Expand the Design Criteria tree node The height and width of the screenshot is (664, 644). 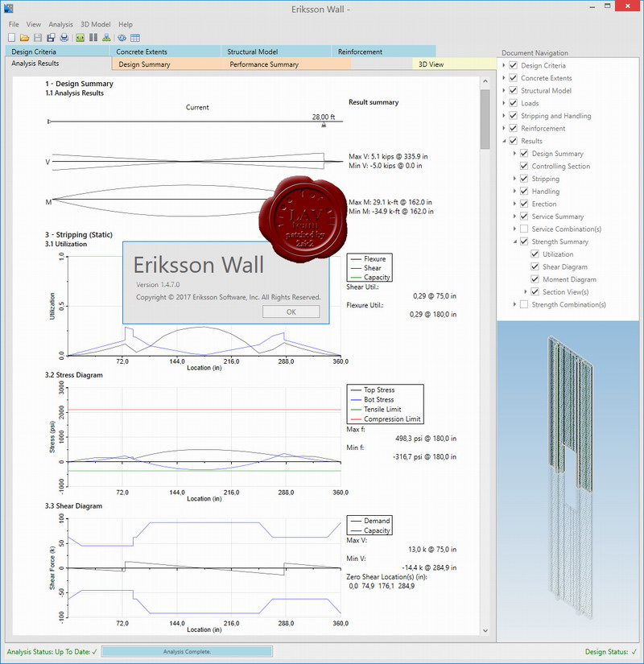[504, 65]
